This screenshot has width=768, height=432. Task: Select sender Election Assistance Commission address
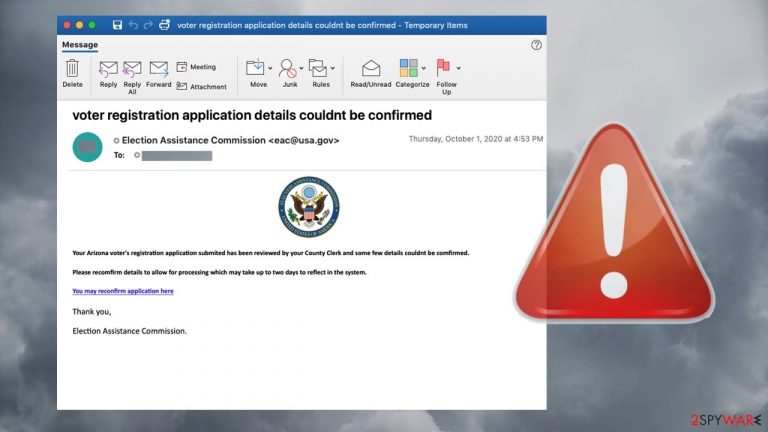click(x=230, y=140)
